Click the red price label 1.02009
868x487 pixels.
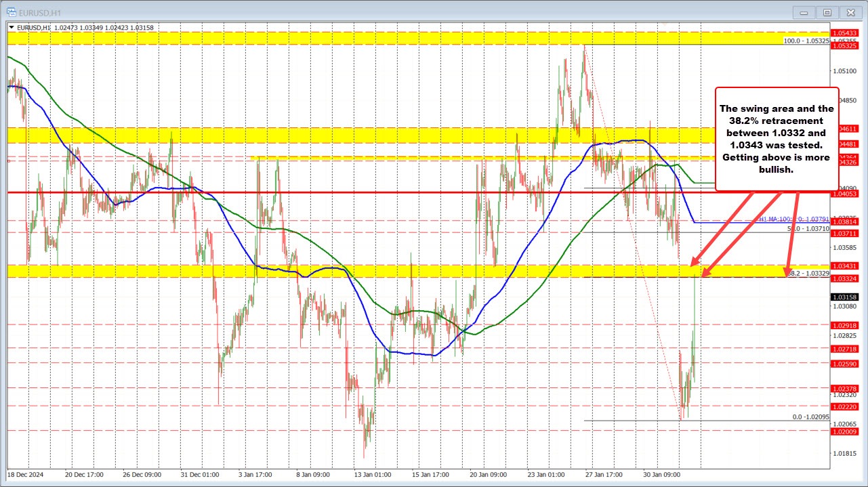(x=846, y=431)
